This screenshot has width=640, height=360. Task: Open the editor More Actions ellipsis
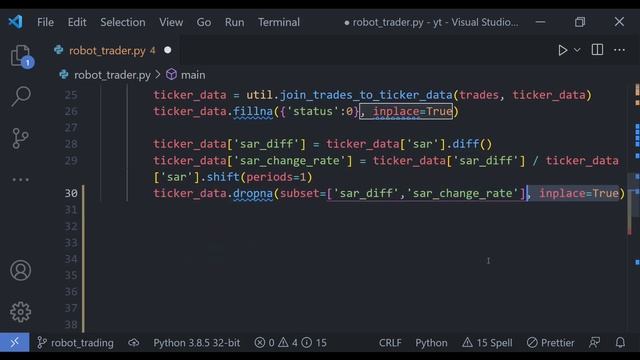click(x=619, y=50)
